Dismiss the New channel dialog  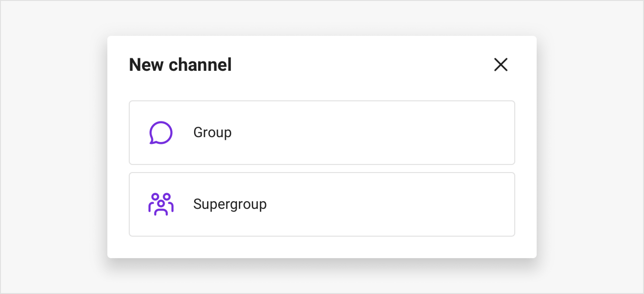tap(501, 65)
